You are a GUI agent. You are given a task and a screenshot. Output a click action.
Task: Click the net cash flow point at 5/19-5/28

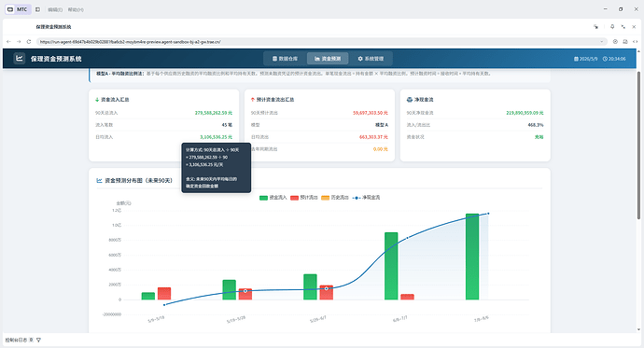tap(245, 291)
